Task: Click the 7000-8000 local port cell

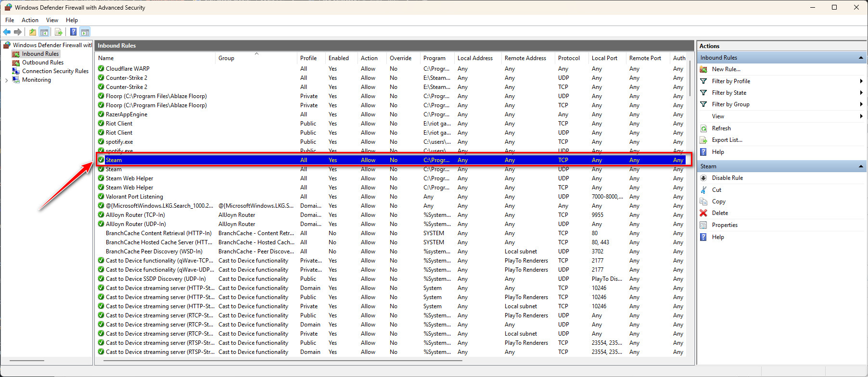Action: [x=607, y=197]
